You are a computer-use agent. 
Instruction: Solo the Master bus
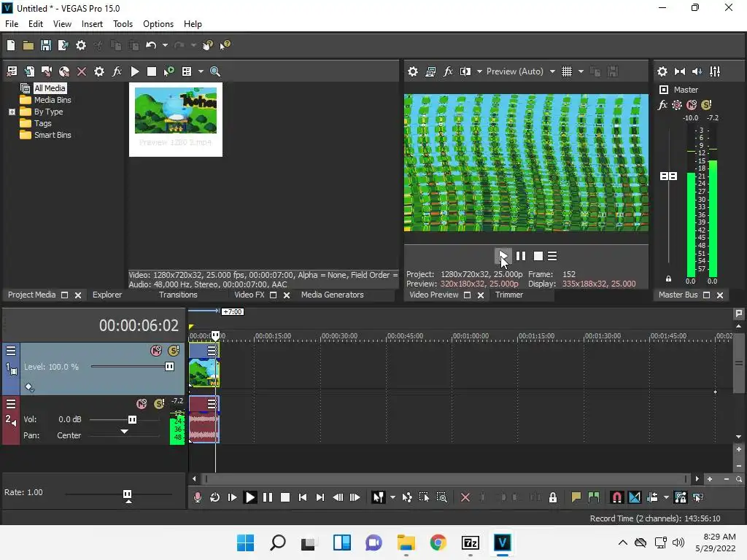click(x=706, y=105)
